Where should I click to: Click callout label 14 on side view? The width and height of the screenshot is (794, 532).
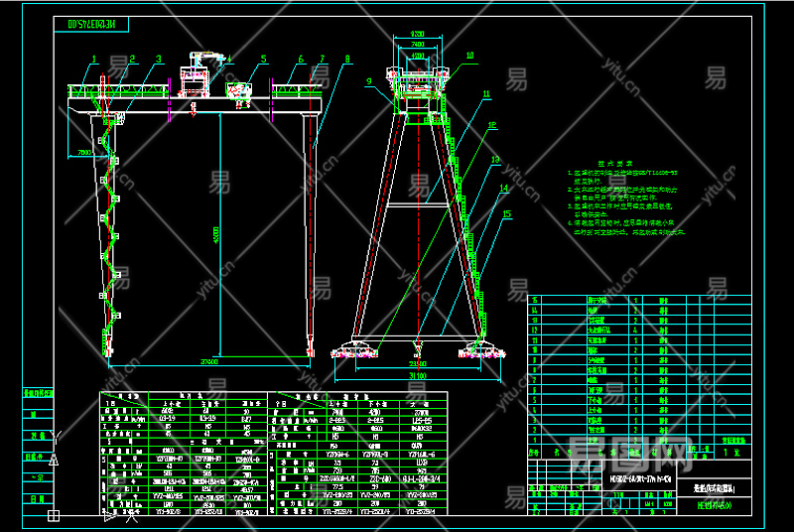503,188
